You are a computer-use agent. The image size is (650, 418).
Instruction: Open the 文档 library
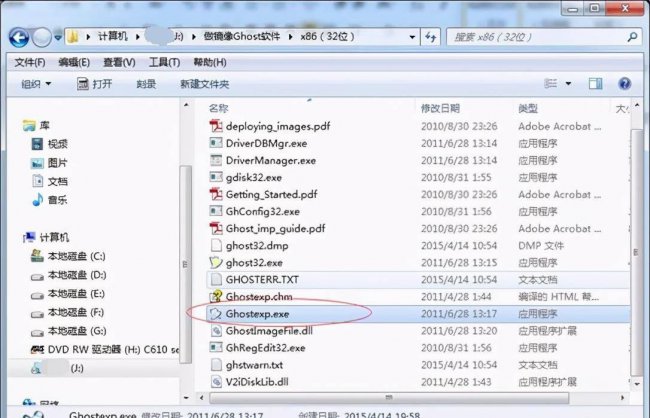(x=49, y=181)
